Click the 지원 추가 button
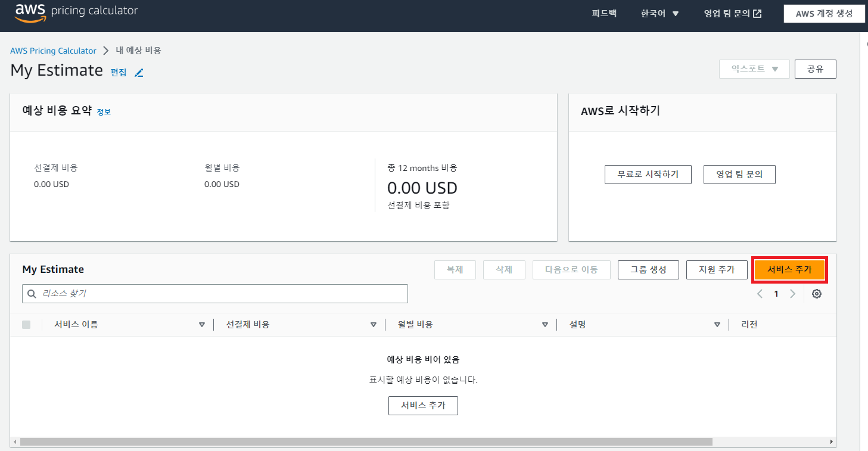The width and height of the screenshot is (868, 451). point(717,270)
